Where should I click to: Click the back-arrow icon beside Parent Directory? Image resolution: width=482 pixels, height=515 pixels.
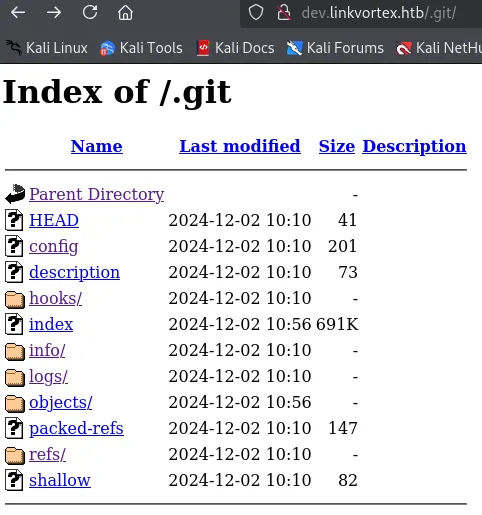pyautogui.click(x=15, y=194)
